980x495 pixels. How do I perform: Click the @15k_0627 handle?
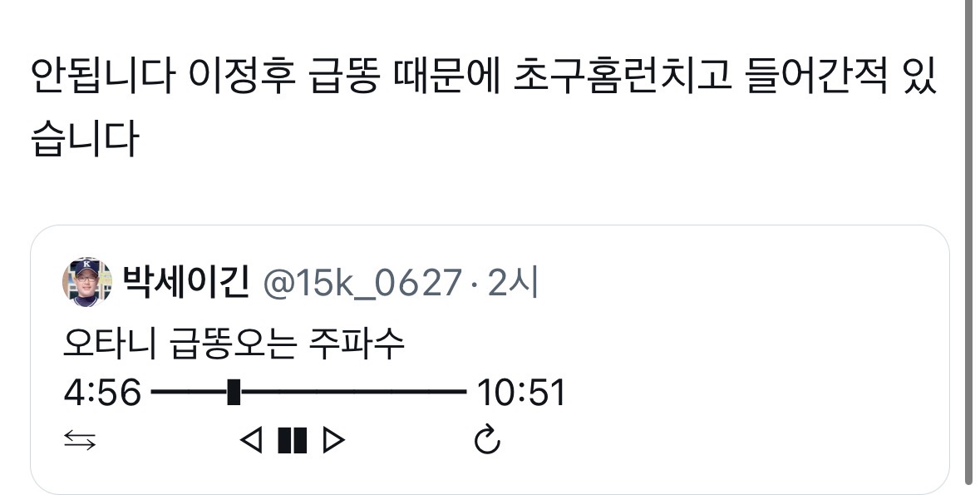pyautogui.click(x=362, y=283)
